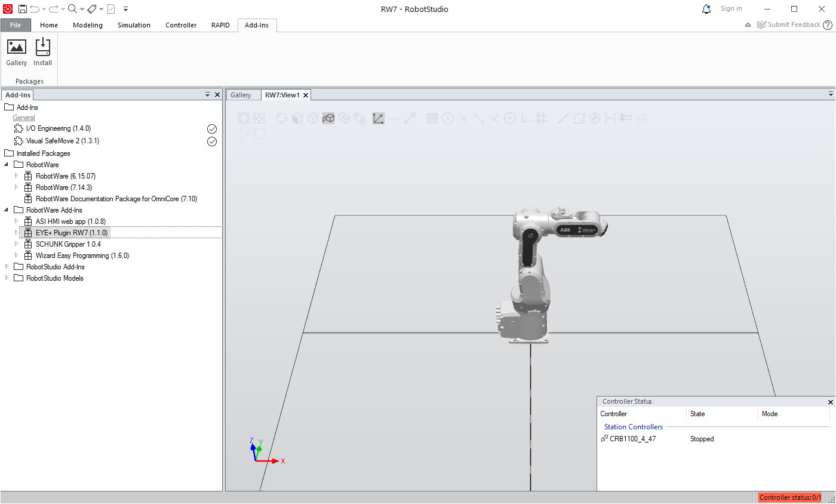The width and height of the screenshot is (836, 504).
Task: Switch to the Modeling ribbon tab
Action: tap(88, 25)
